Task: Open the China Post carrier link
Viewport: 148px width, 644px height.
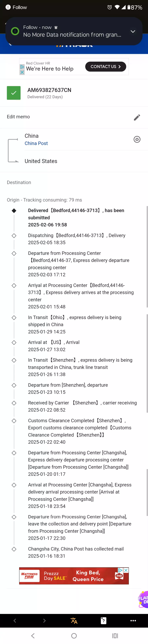Action: [36, 143]
